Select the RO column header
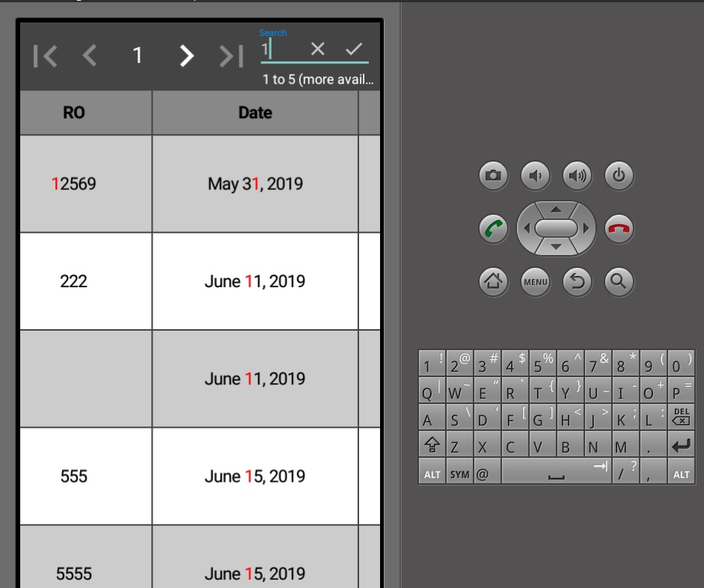This screenshot has height=588, width=704. pyautogui.click(x=86, y=113)
